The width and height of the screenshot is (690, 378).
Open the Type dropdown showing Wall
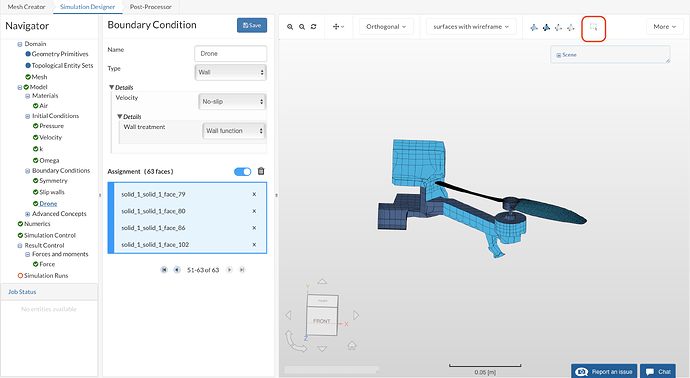coord(231,72)
